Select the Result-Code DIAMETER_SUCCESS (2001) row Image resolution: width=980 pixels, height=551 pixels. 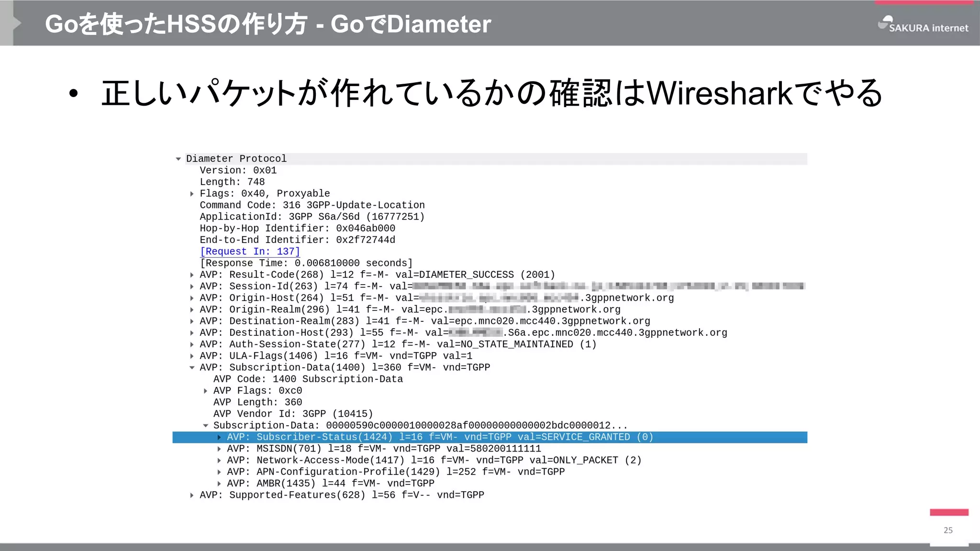[377, 275]
